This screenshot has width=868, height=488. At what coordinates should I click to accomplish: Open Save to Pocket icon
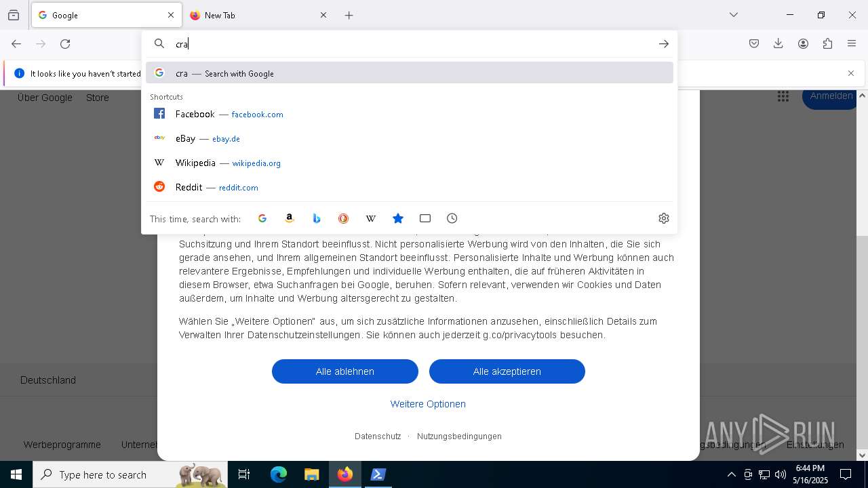[x=754, y=44]
